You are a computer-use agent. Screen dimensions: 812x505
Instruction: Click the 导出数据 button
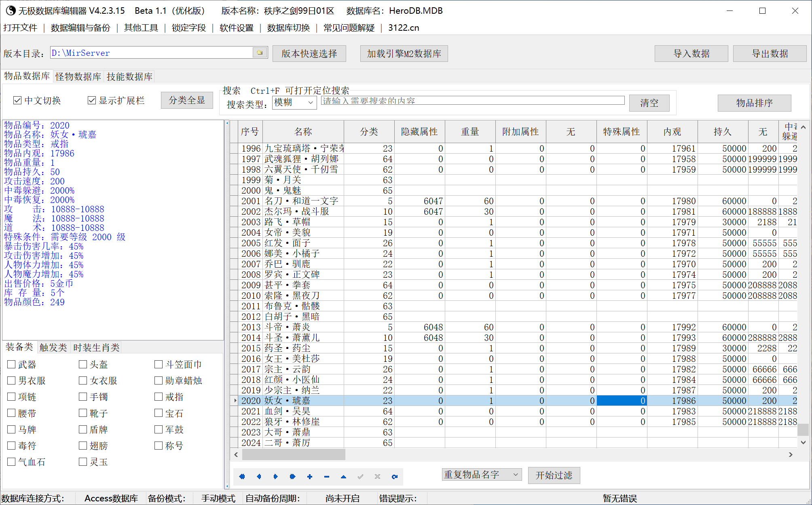(x=770, y=53)
